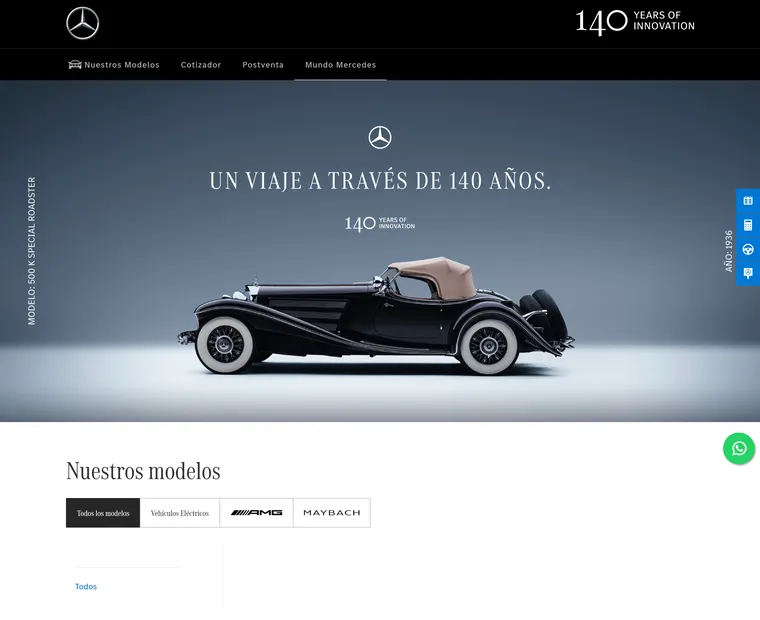The height and width of the screenshot is (620, 760).
Task: Click the calculator icon in blue side panel
Action: point(748,225)
